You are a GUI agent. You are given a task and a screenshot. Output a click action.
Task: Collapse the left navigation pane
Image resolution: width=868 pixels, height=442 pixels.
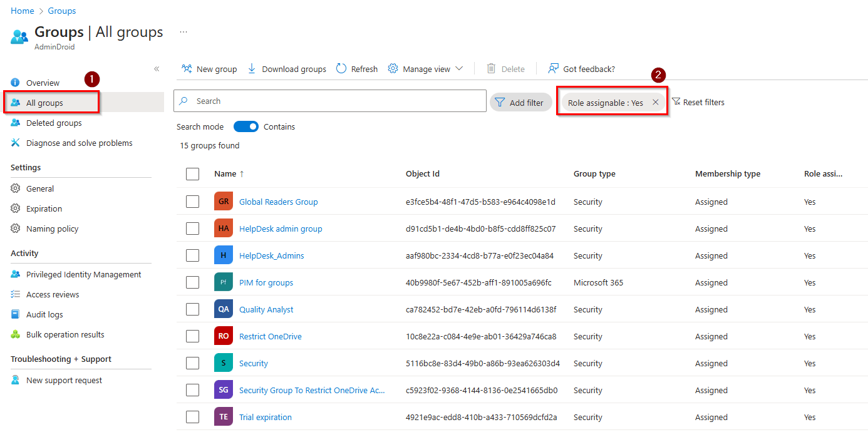[x=157, y=69]
